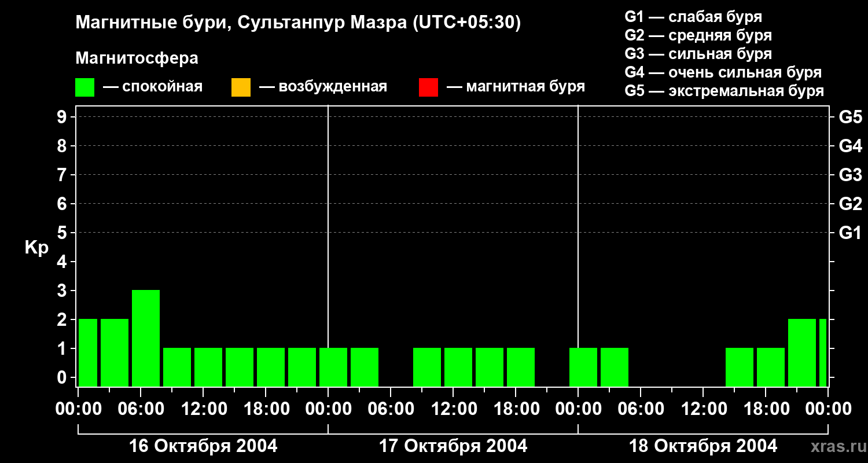Click the narrow final bar ending 18 October

tap(823, 352)
